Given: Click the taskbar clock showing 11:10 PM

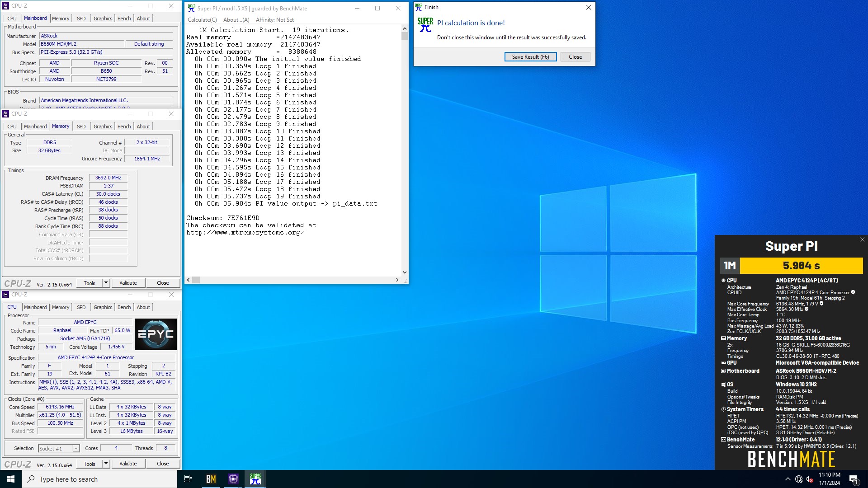Looking at the screenshot, I should click(x=829, y=479).
